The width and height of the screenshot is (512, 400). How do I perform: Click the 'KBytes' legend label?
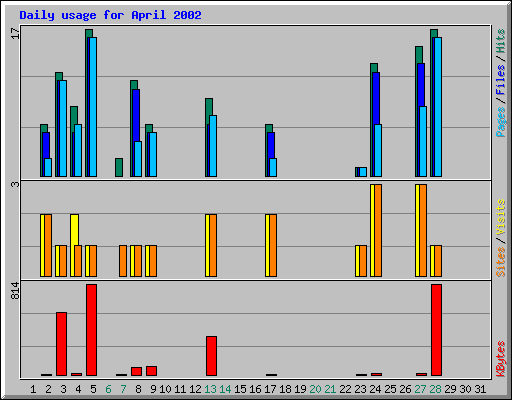click(501, 359)
